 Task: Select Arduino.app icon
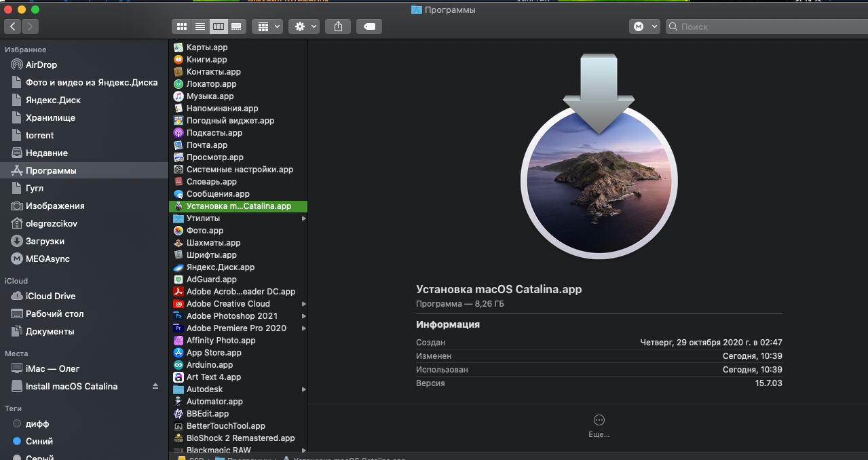coord(178,365)
